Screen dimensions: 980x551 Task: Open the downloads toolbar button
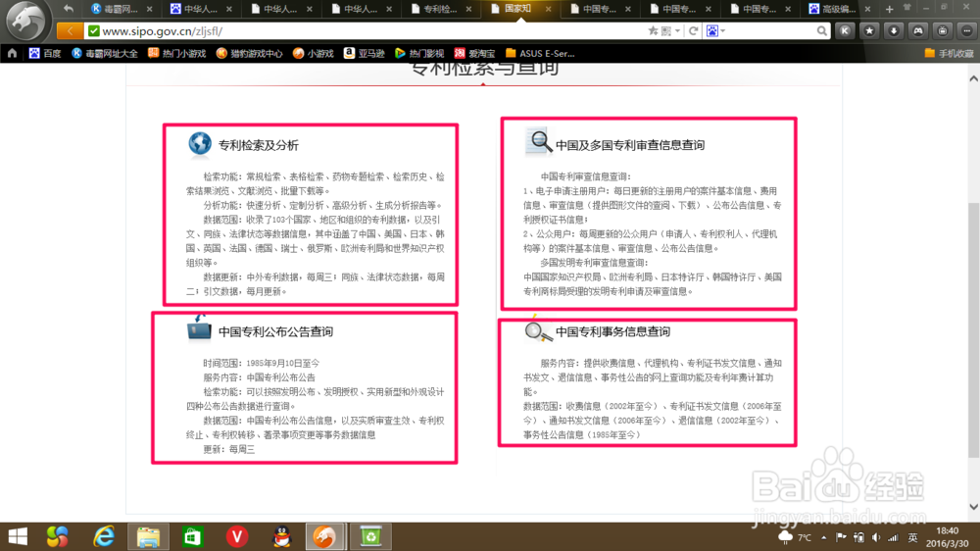click(x=894, y=30)
